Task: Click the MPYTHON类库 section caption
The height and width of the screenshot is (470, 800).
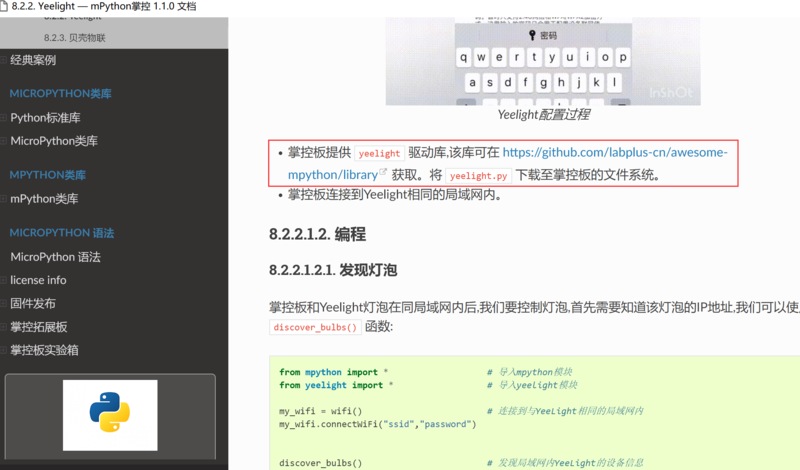Action: pyautogui.click(x=47, y=175)
